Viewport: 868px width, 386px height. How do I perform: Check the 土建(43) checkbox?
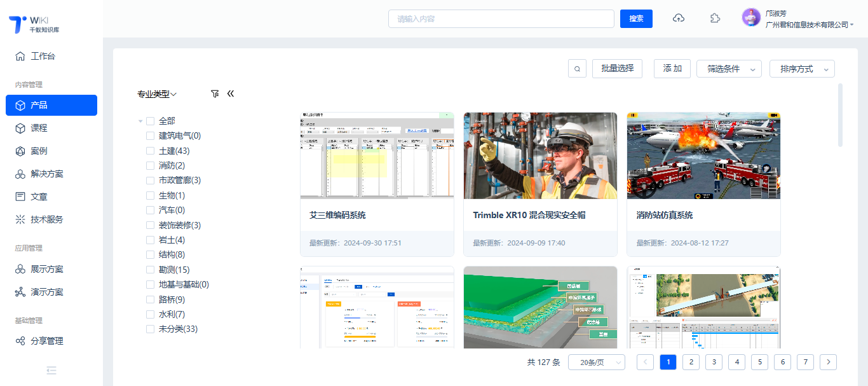151,151
